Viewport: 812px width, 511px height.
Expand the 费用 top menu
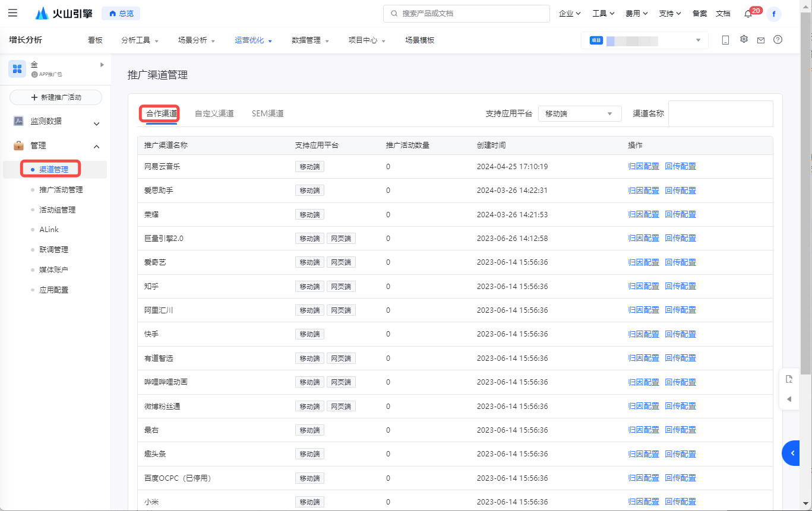636,13
